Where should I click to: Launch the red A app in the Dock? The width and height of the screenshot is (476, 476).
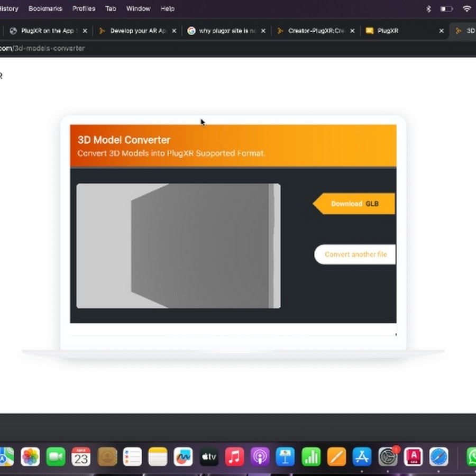tap(414, 456)
